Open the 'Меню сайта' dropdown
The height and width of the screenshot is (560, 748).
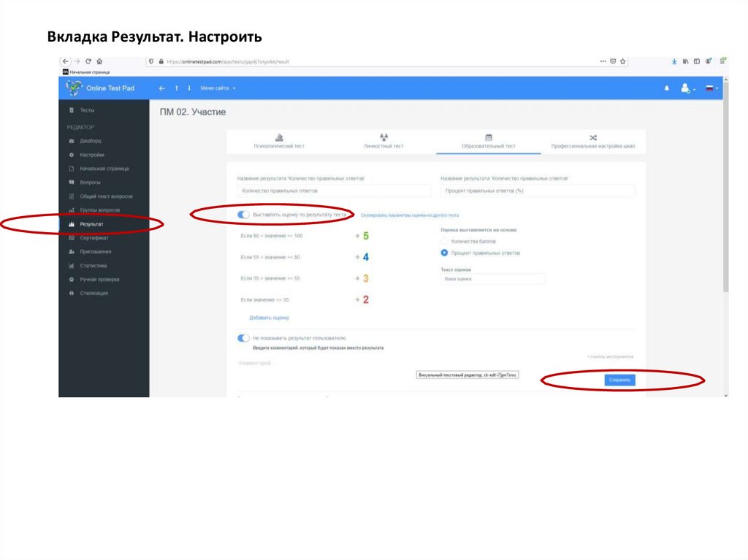pyautogui.click(x=218, y=88)
